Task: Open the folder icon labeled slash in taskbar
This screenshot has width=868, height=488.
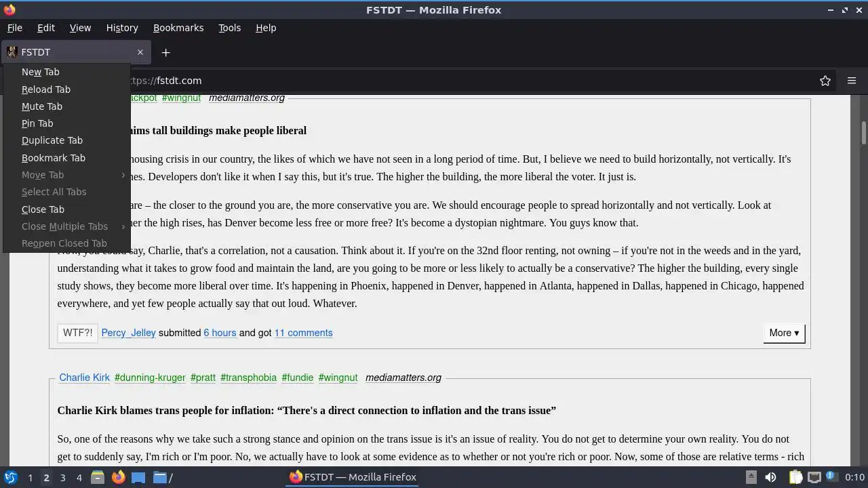Action: click(x=162, y=477)
